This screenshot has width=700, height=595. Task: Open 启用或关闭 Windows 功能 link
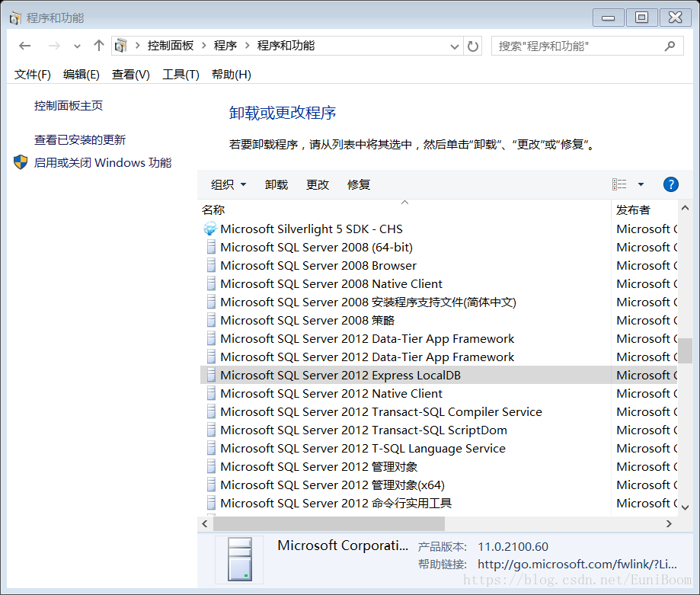[x=103, y=162]
